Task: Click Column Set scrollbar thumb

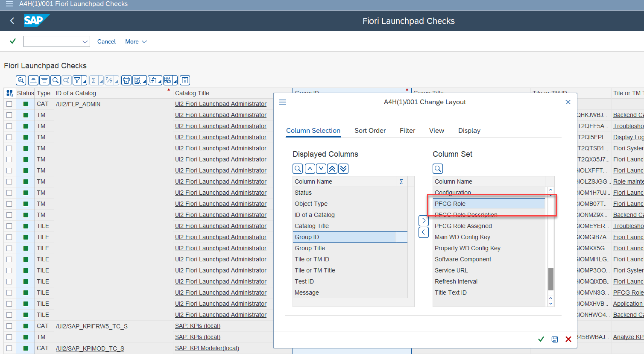Action: click(551, 279)
